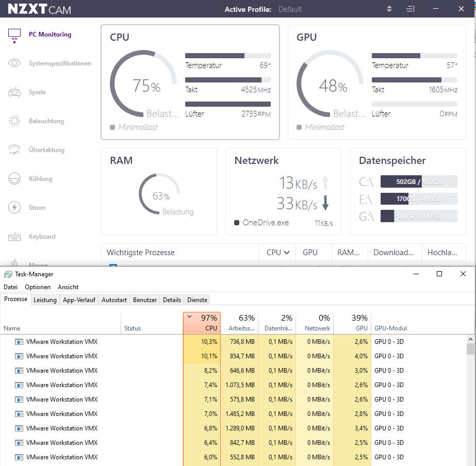Switch to the Autostart tab

pyautogui.click(x=114, y=299)
